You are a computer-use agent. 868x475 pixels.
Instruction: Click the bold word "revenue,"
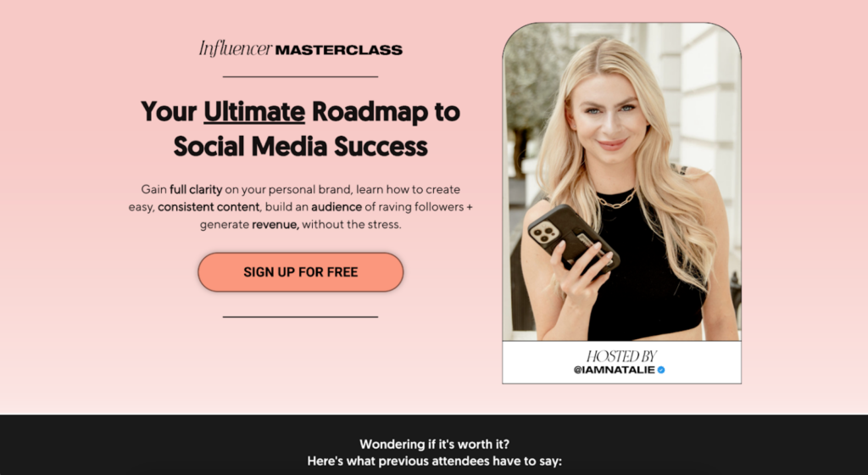(x=275, y=225)
